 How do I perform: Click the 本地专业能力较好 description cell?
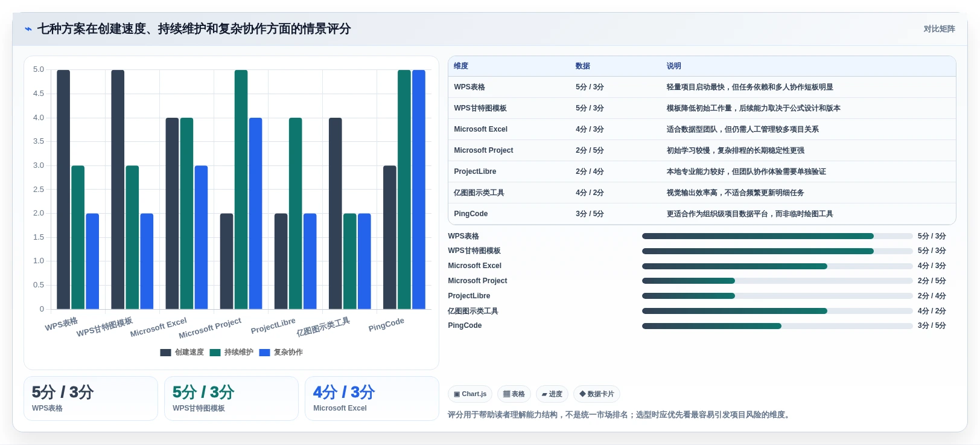746,171
